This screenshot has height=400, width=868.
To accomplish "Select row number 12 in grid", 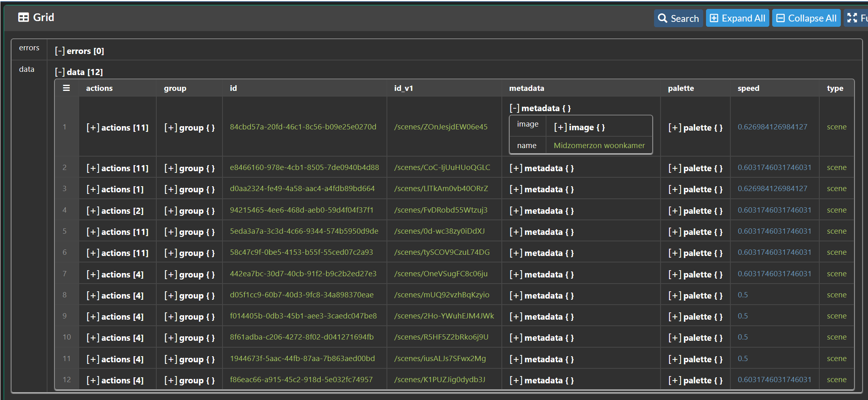I will pos(67,380).
